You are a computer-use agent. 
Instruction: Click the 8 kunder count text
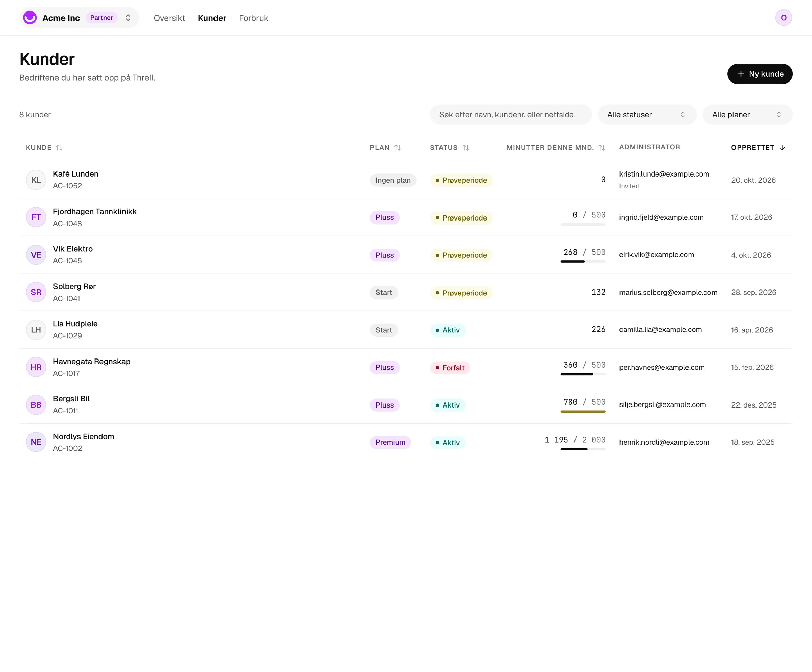click(35, 114)
